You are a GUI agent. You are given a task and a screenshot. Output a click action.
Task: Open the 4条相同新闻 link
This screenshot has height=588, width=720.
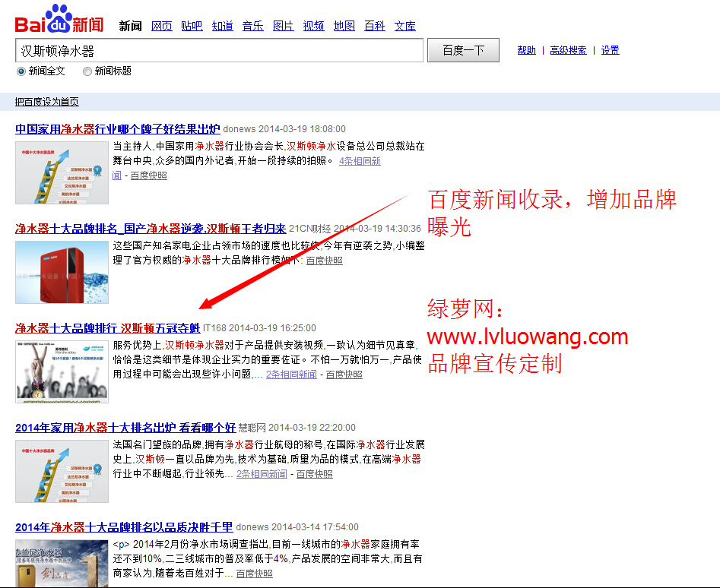(360, 161)
